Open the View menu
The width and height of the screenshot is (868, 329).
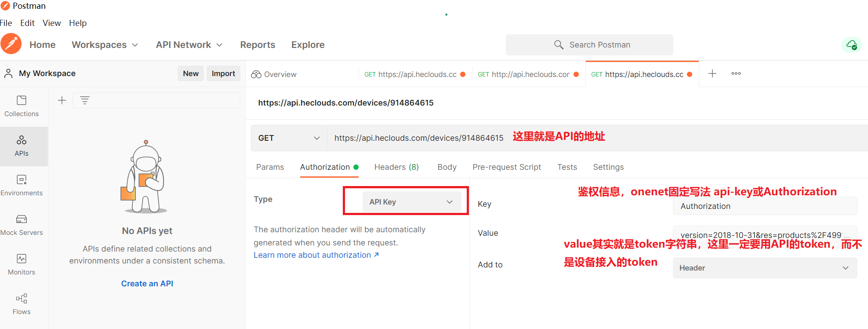coord(51,23)
